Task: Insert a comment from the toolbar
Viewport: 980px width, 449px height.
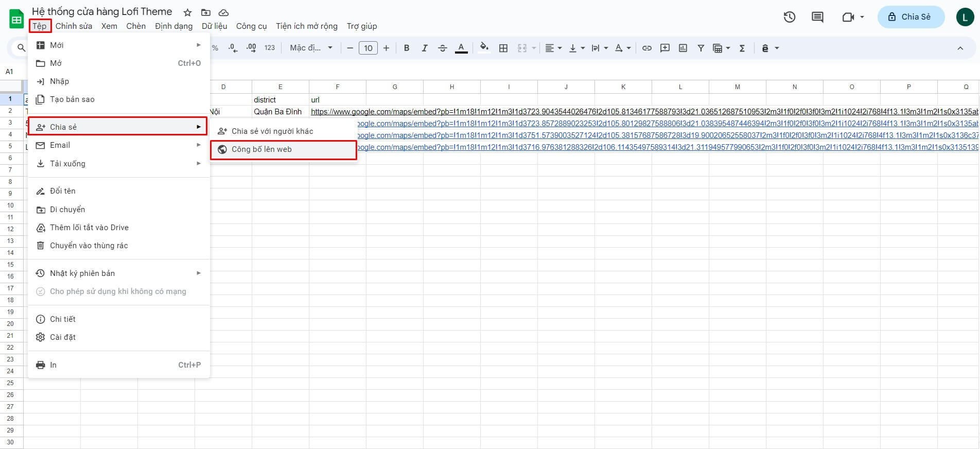Action: pyautogui.click(x=665, y=48)
